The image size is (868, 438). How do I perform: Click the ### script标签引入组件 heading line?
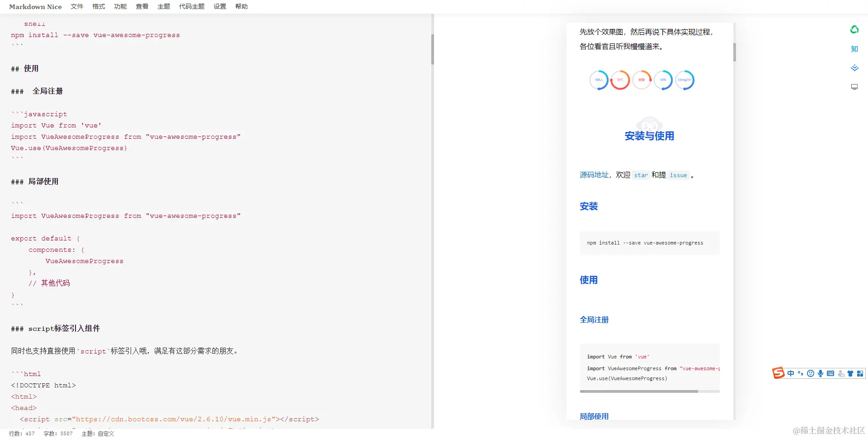point(56,329)
